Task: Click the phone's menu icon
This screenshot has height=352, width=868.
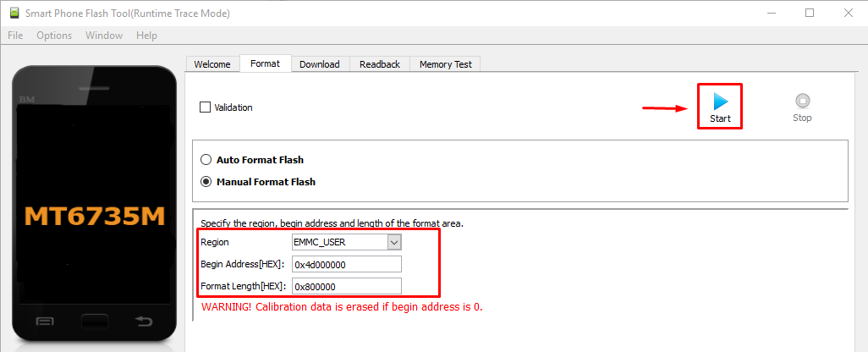Action: coord(45,321)
